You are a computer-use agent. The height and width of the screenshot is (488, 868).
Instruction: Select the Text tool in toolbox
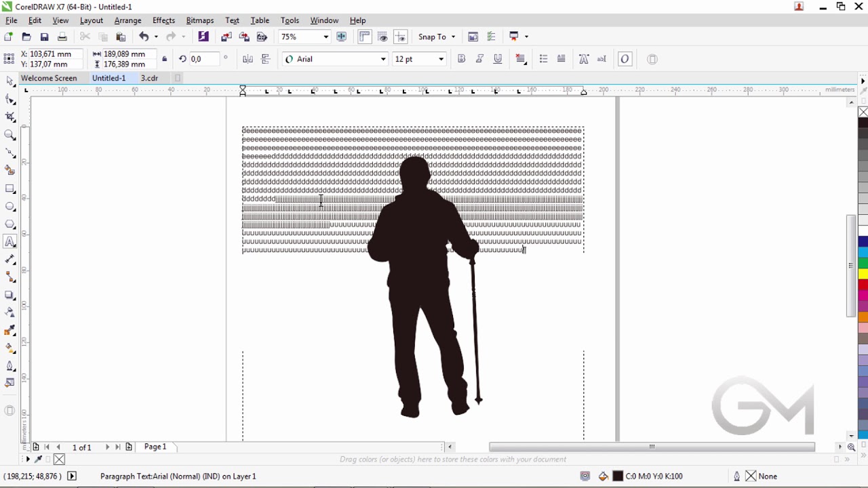pos(10,242)
